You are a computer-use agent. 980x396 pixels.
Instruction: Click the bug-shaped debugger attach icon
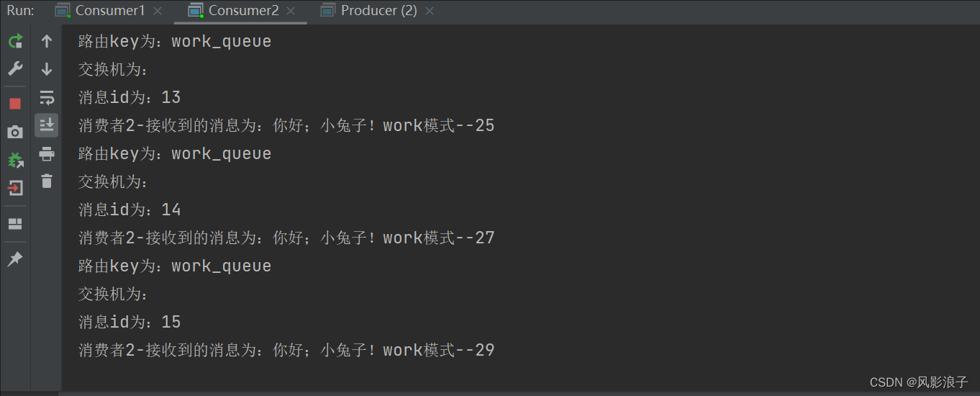coord(15,160)
